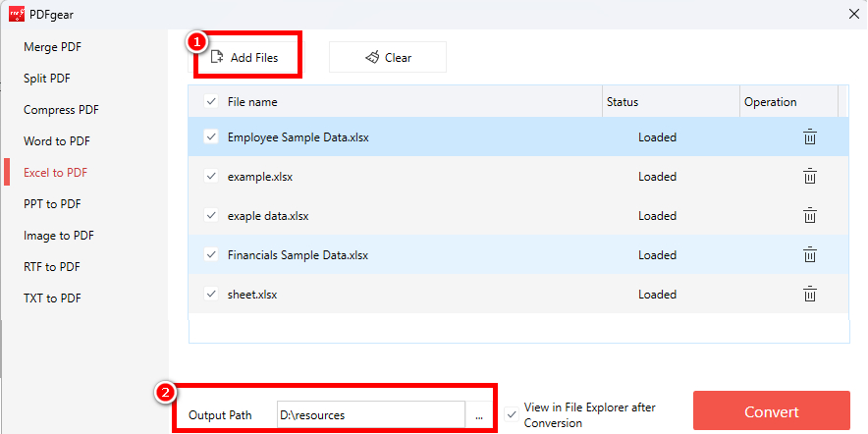Viewport: 868px width, 434px height.
Task: Delete Employee Sample Data.xlsx with trash icon
Action: [809, 137]
